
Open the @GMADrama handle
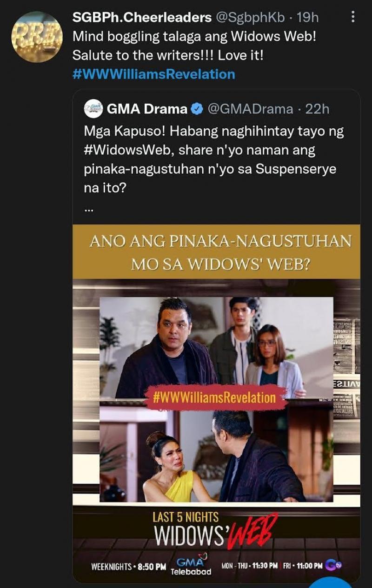250,109
